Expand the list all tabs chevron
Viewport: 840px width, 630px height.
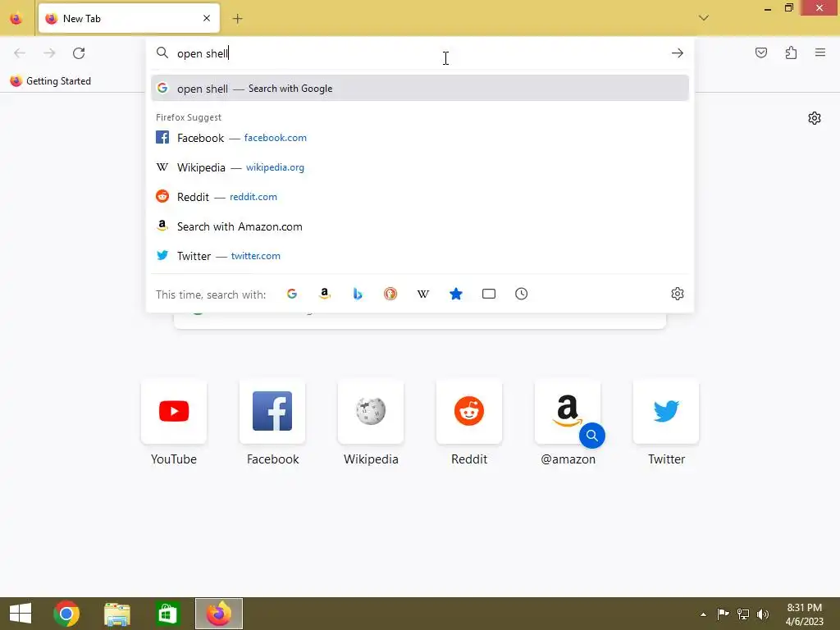click(x=703, y=18)
